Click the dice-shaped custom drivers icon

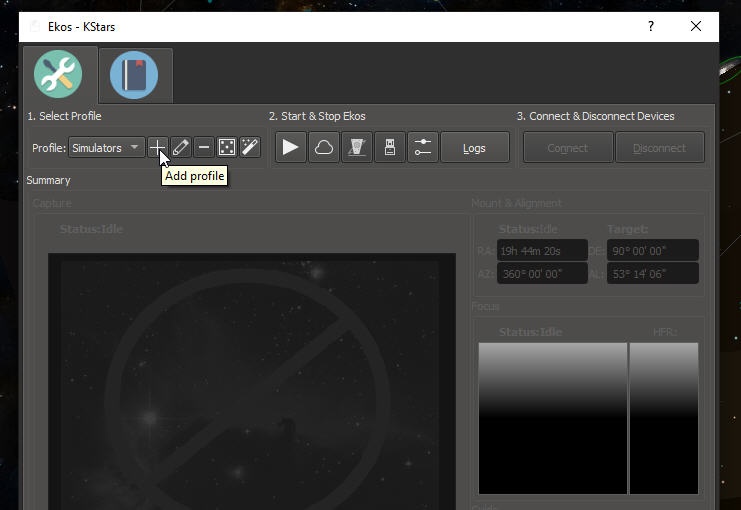pos(227,148)
